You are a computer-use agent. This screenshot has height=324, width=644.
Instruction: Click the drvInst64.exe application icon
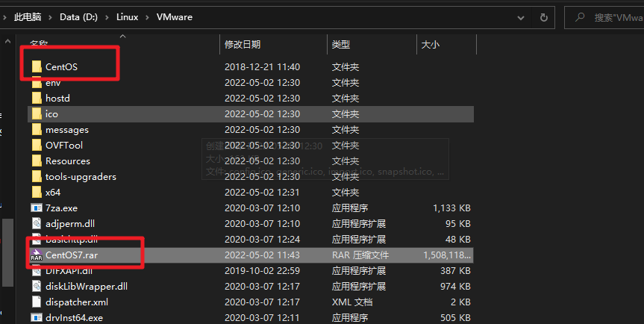click(x=37, y=317)
